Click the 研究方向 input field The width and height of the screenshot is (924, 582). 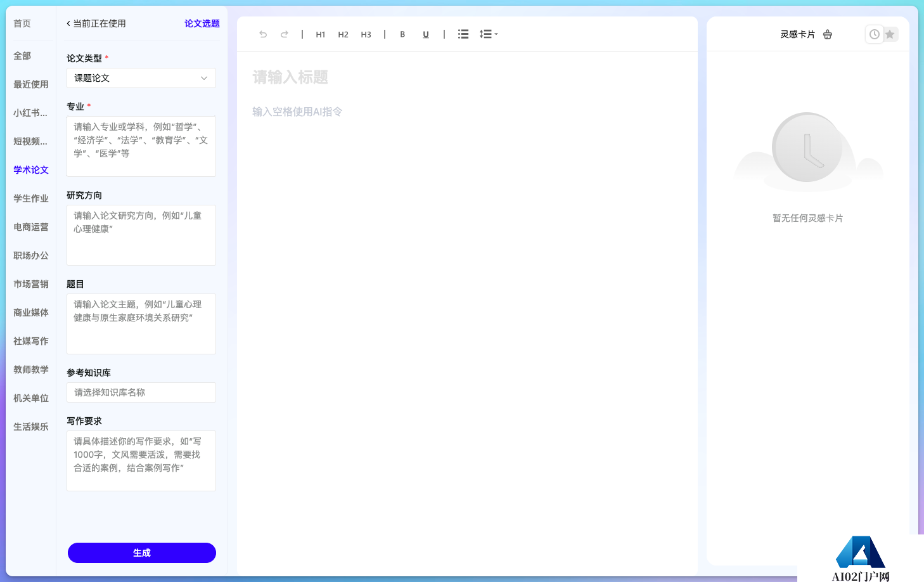coord(141,235)
